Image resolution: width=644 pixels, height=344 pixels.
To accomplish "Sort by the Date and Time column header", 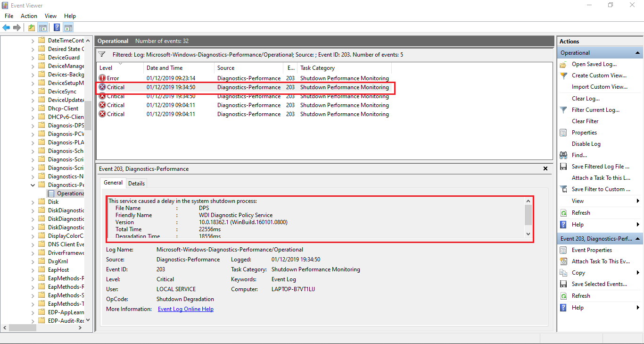I will coord(179,68).
